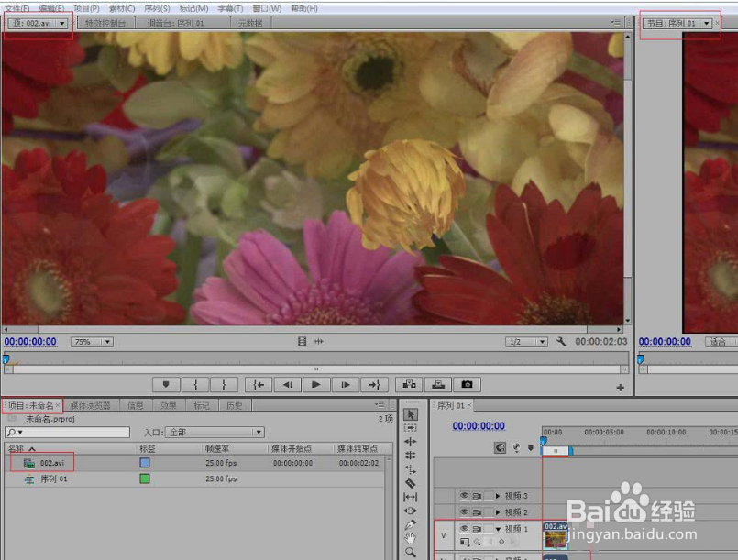Click the Source monitor timecode 00:00:00:00
738x560 pixels.
(x=30, y=342)
